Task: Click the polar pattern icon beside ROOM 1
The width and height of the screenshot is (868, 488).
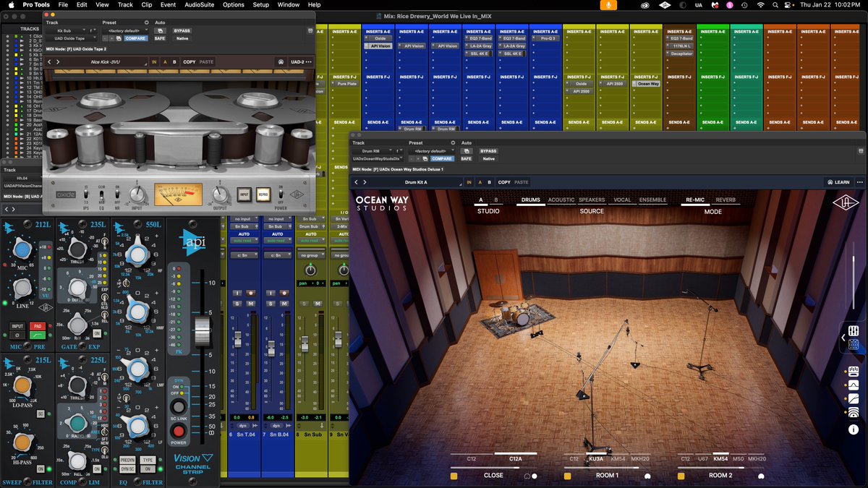Action: [648, 476]
